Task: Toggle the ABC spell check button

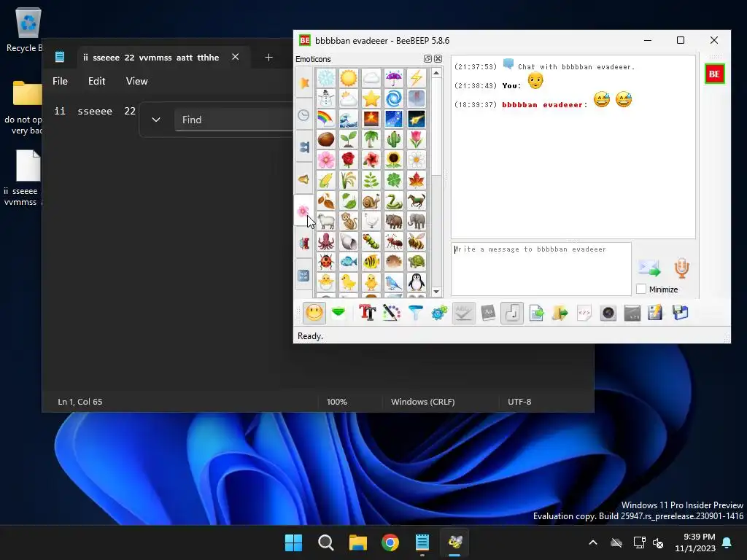Action: (463, 313)
